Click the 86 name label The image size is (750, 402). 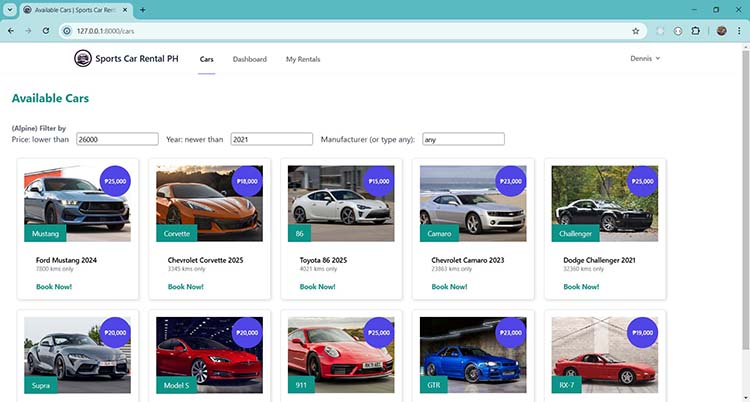click(299, 234)
